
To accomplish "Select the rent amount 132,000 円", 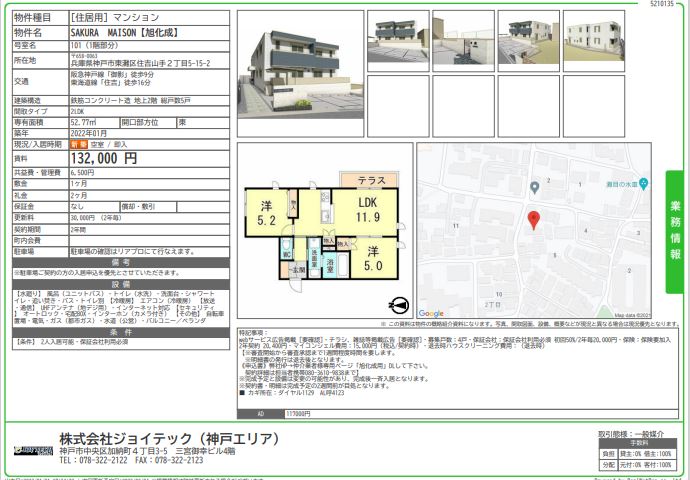I will pos(104,158).
